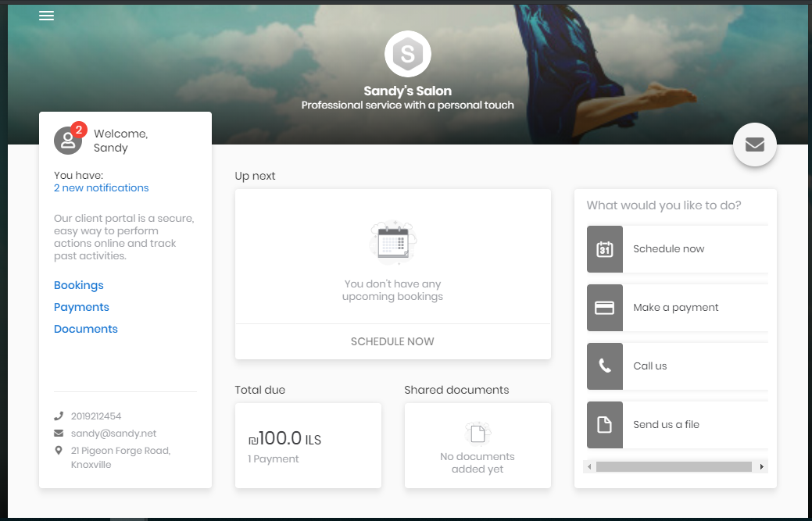Click the 'You don't have any upcoming bookings' message
812x521 pixels.
pos(392,291)
